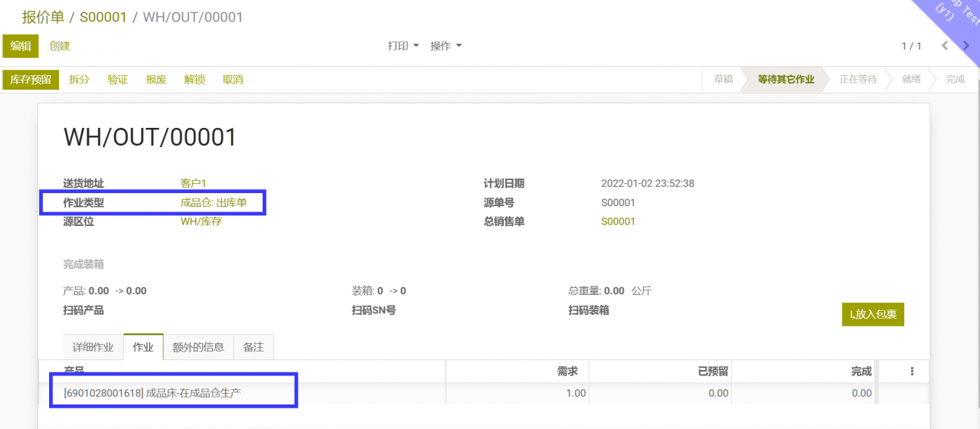Select the 正在等待 status stage

(x=858, y=80)
